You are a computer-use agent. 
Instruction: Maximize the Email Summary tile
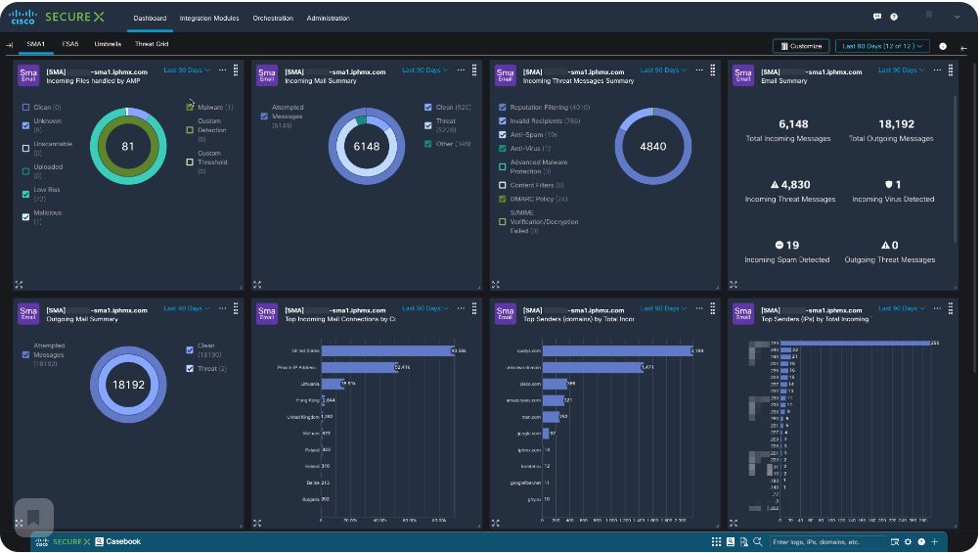pos(734,285)
